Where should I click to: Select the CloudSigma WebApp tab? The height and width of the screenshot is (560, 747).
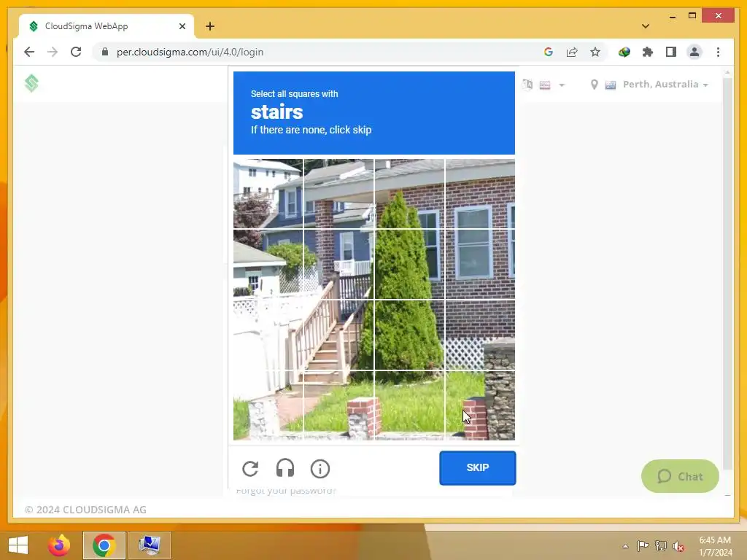(107, 26)
